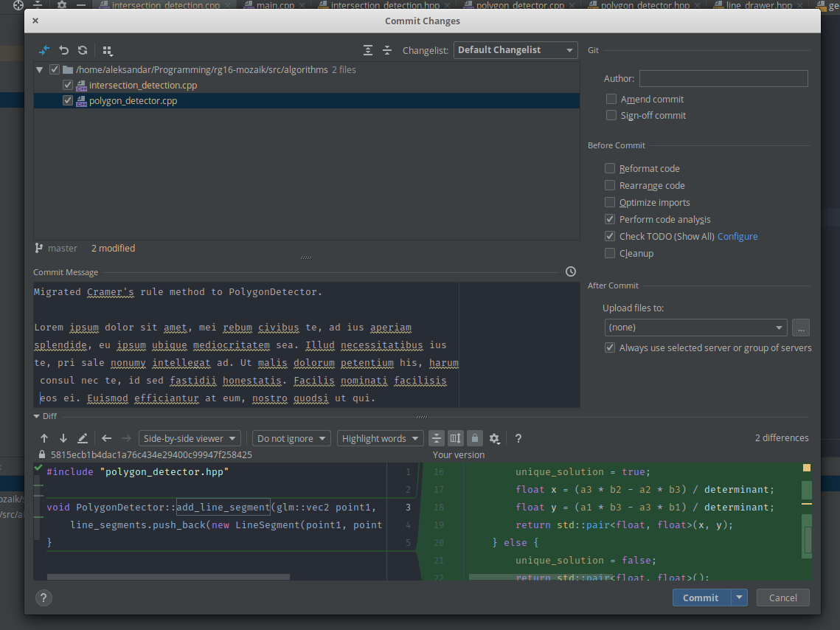Toggle Synchronize Scrolling icon in diff toolbar
This screenshot has height=630, width=840.
click(x=455, y=438)
